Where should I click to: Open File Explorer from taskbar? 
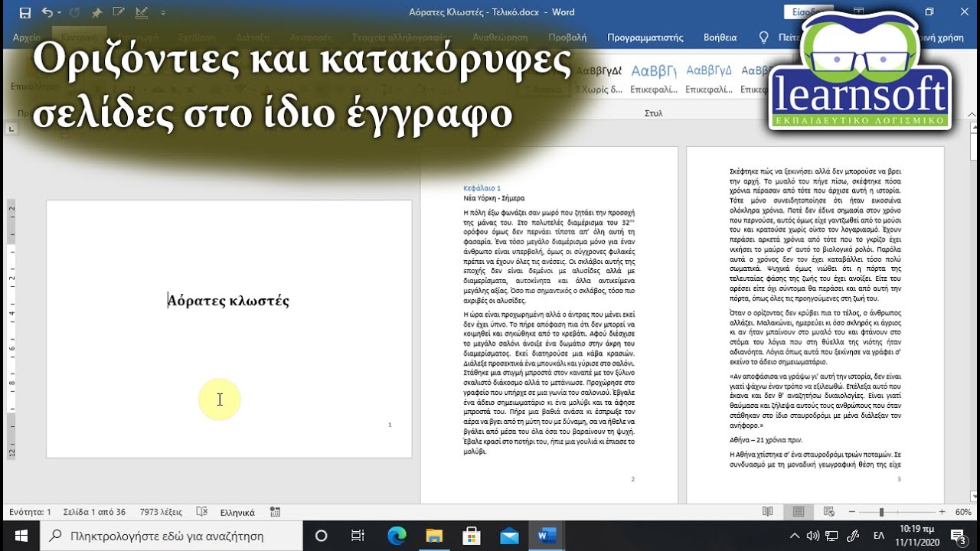tap(434, 536)
